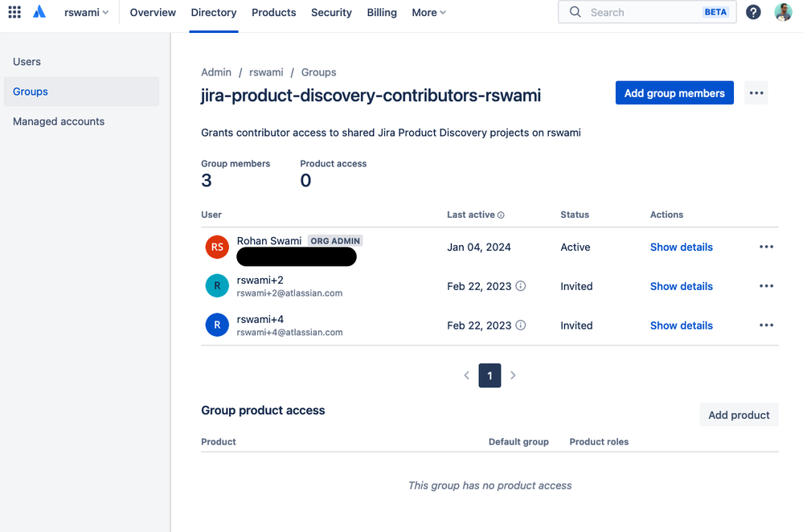Click the ORG ADMIN badge

coord(335,240)
